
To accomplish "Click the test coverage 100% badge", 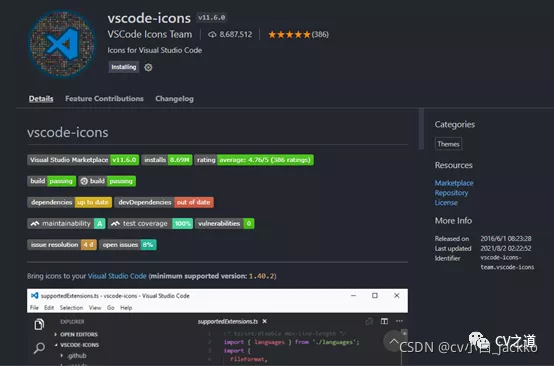I will (150, 223).
